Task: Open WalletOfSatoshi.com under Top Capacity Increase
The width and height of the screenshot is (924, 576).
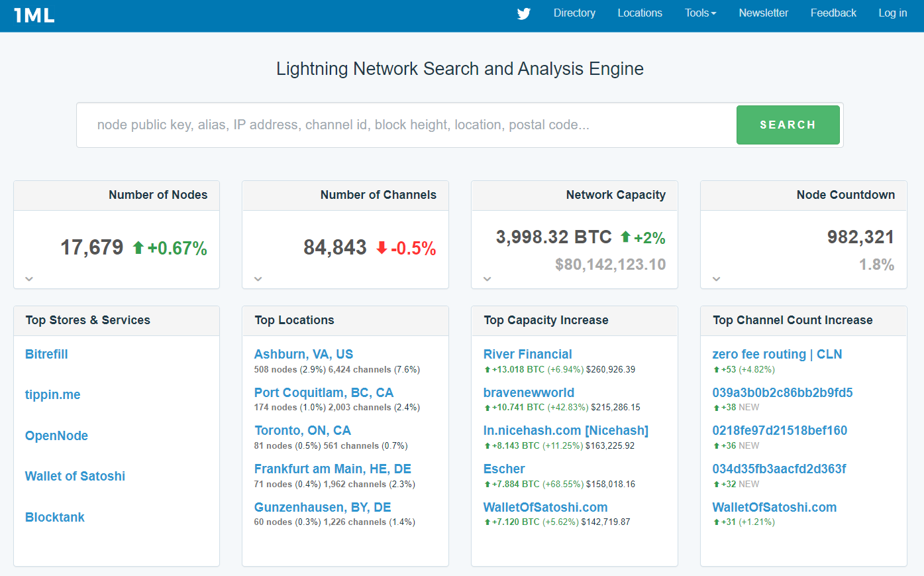Action: pos(546,507)
